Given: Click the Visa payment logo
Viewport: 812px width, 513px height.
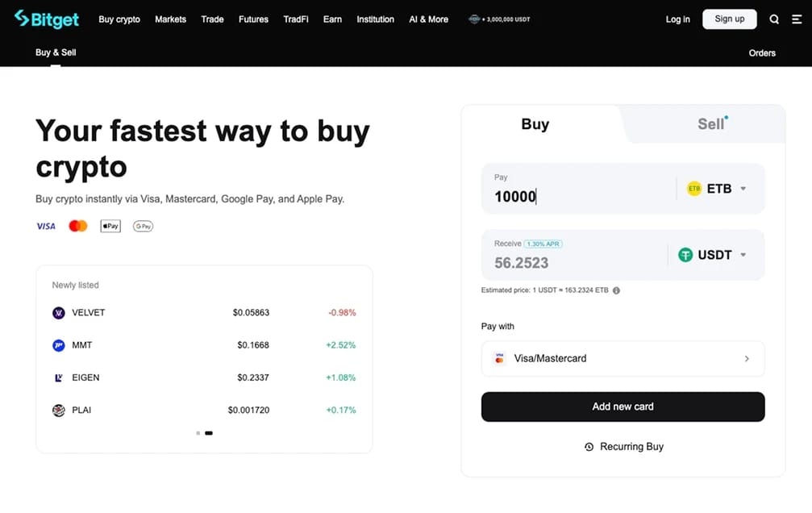Looking at the screenshot, I should 46,226.
